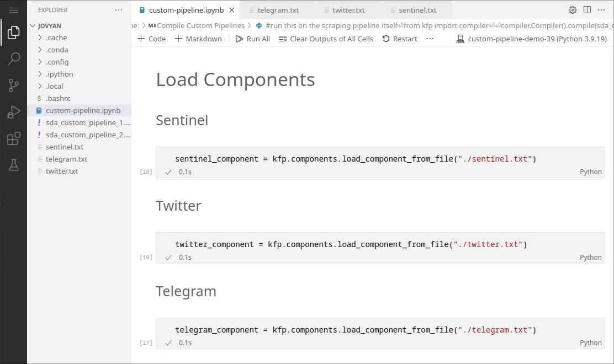This screenshot has width=614, height=364.
Task: Change language of twitter cell Python label
Action: 590,257
